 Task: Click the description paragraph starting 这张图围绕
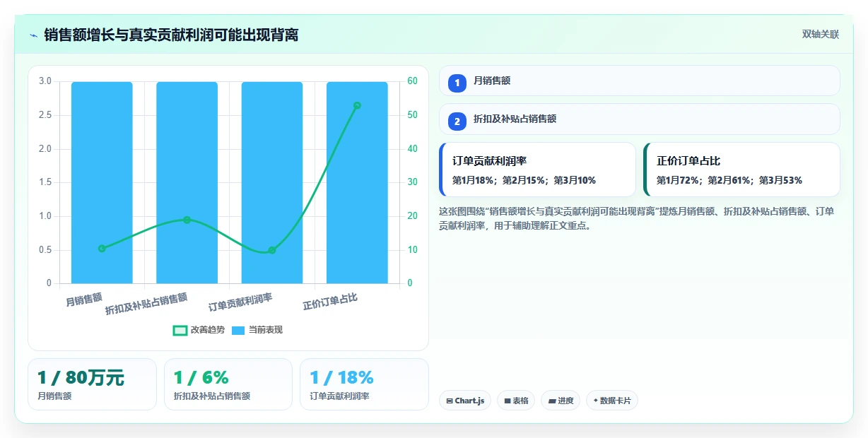636,218
